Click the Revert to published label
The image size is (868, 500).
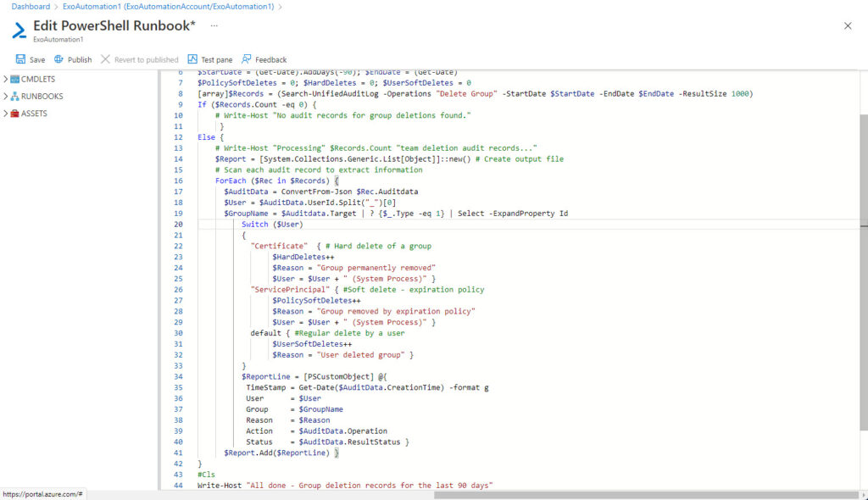pos(146,60)
